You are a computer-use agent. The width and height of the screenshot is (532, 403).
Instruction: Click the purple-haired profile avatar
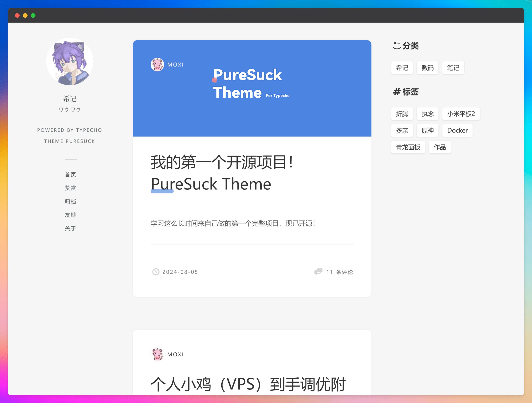70,62
